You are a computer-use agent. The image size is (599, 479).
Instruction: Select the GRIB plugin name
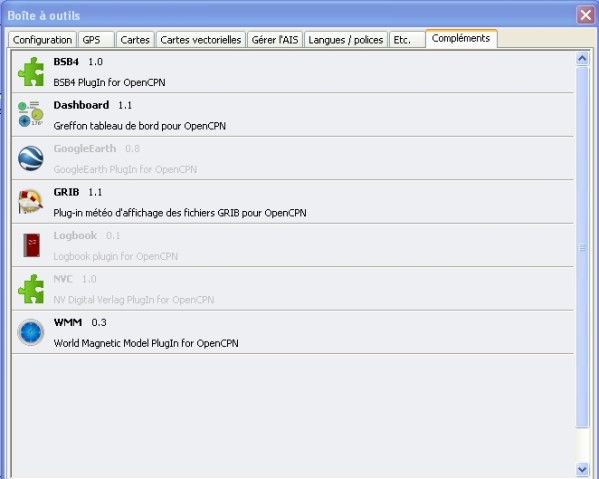click(66, 192)
